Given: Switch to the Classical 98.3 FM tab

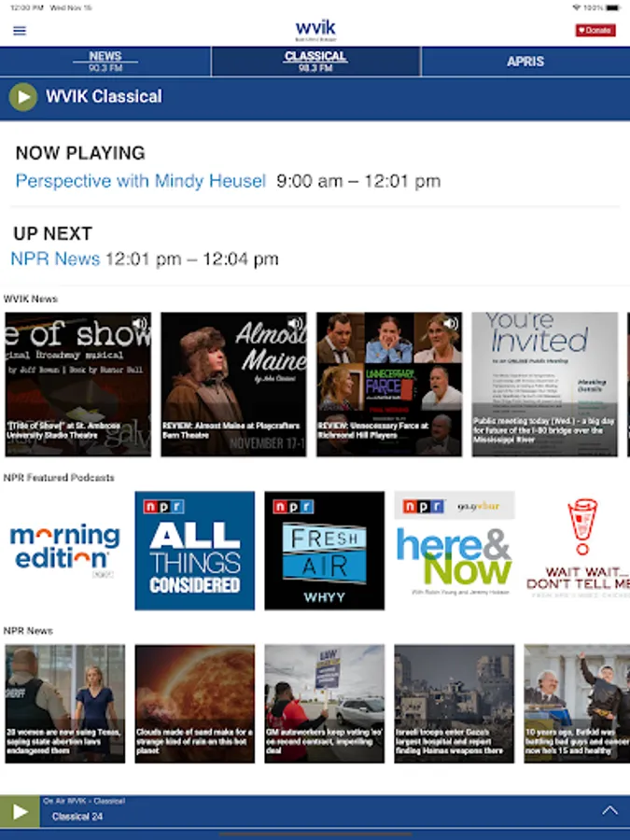Looking at the screenshot, I should tap(315, 62).
